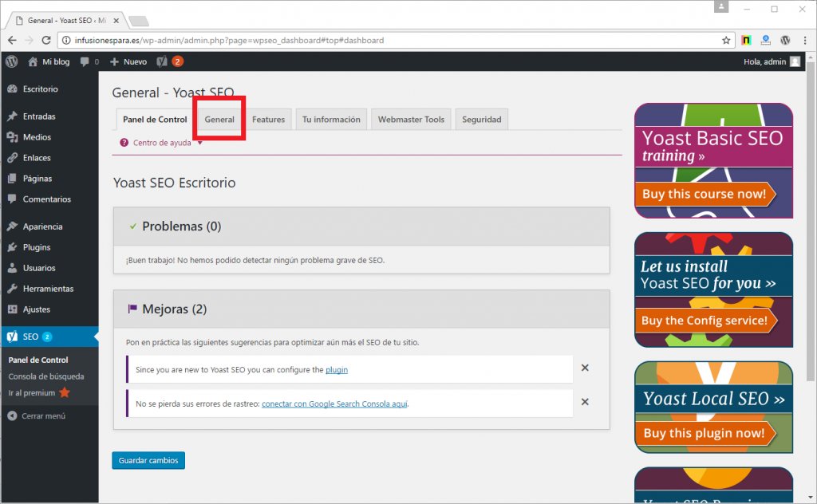The width and height of the screenshot is (817, 504).
Task: Open the comments bubble in admin bar
Action: [89, 61]
